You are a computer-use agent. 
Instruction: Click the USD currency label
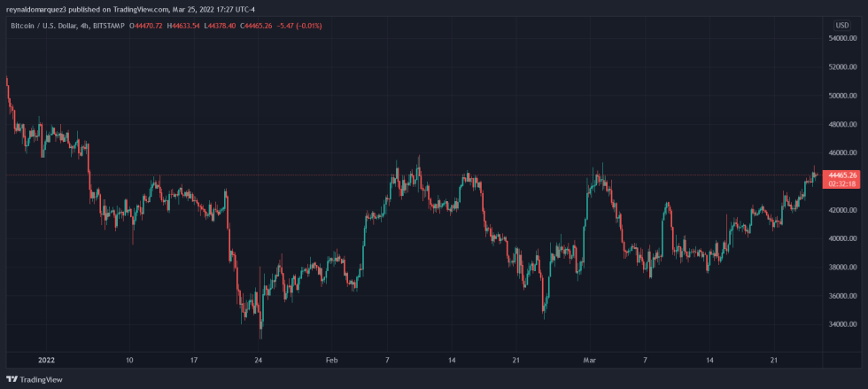[x=842, y=26]
